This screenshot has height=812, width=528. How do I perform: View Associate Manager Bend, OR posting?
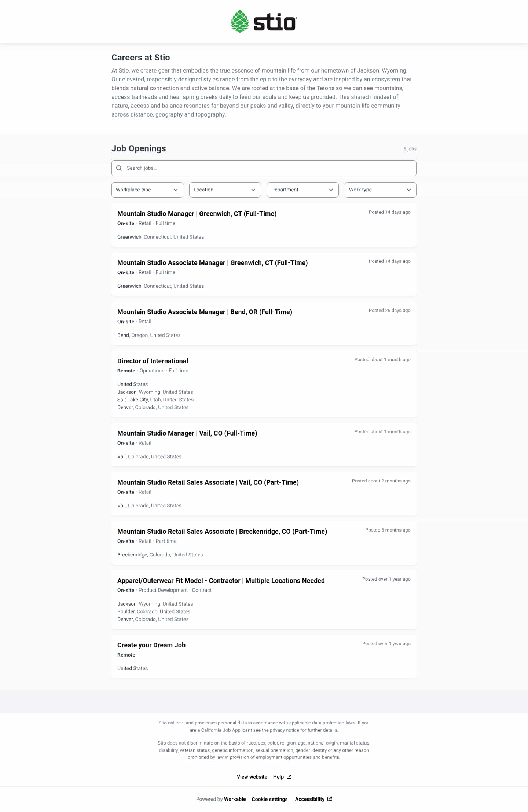205,312
